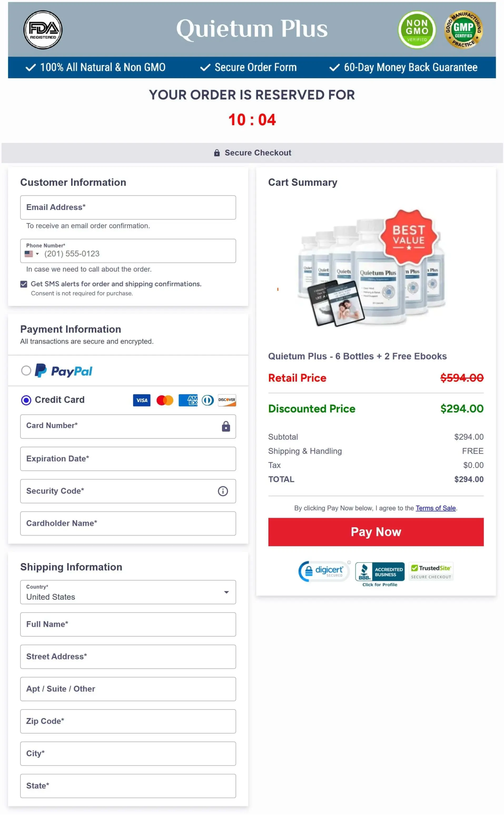Click the card number lock icon
This screenshot has width=504, height=815.
[x=226, y=426]
